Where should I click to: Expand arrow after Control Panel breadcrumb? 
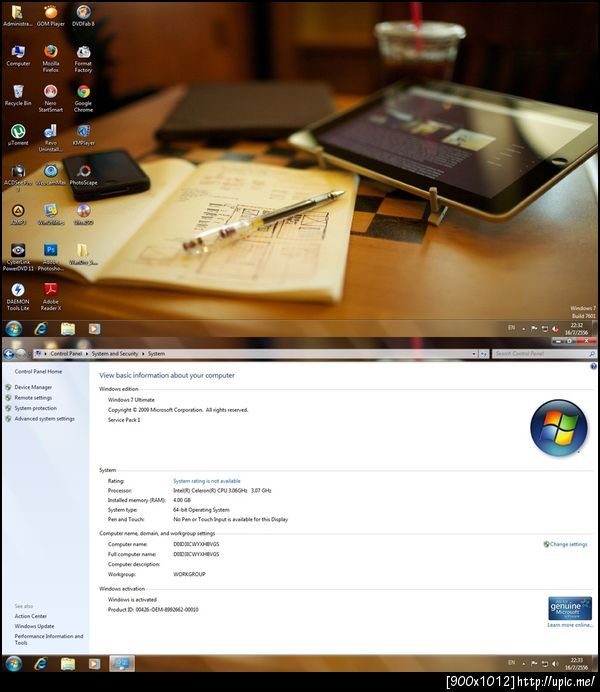point(87,354)
